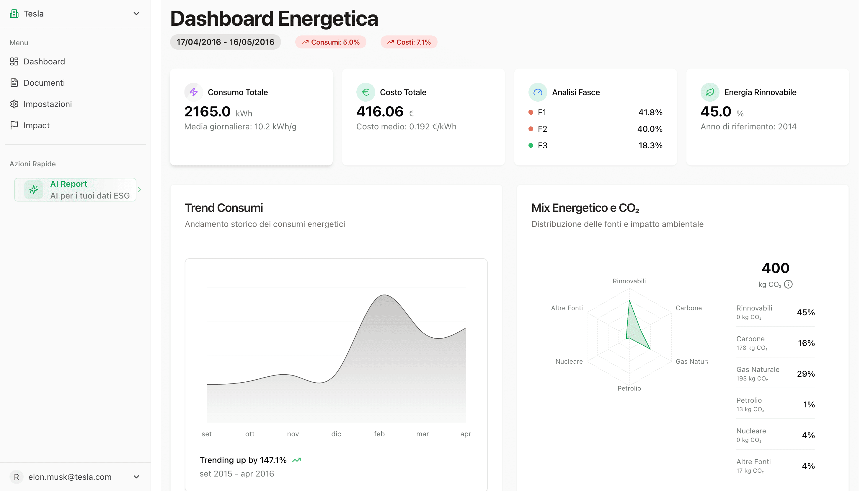The image size is (868, 491).
Task: Open the Dashboard menu item
Action: (x=76, y=61)
